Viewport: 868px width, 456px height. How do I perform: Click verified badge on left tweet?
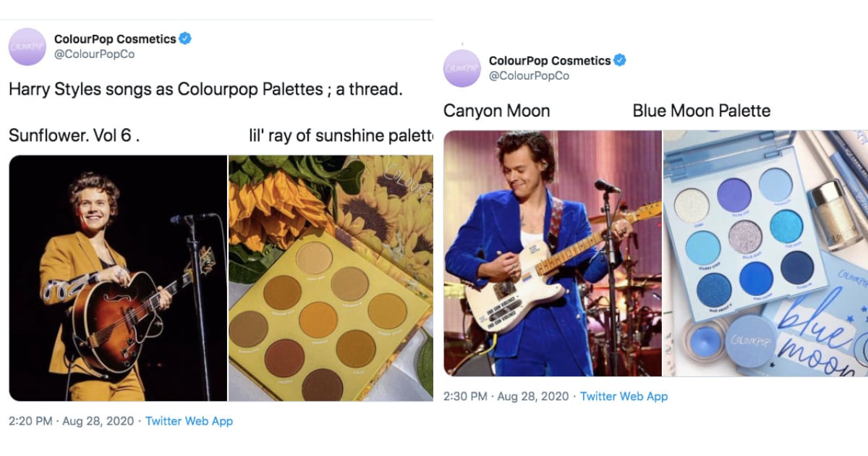click(186, 39)
